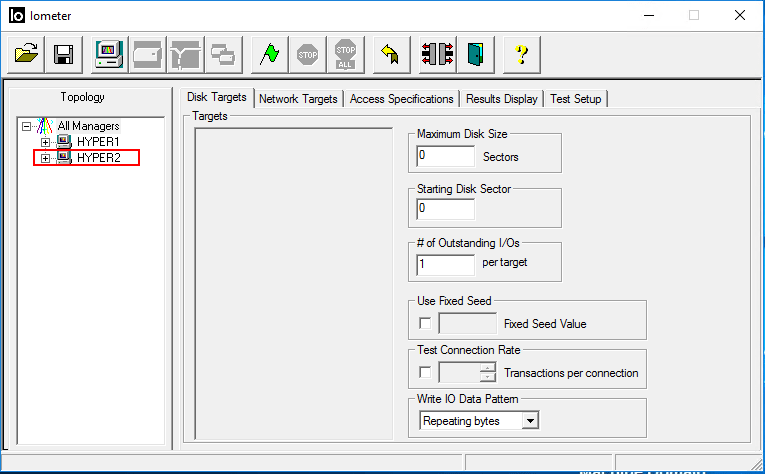Open the Results Display tab
Image resolution: width=765 pixels, height=474 pixels.
point(502,99)
